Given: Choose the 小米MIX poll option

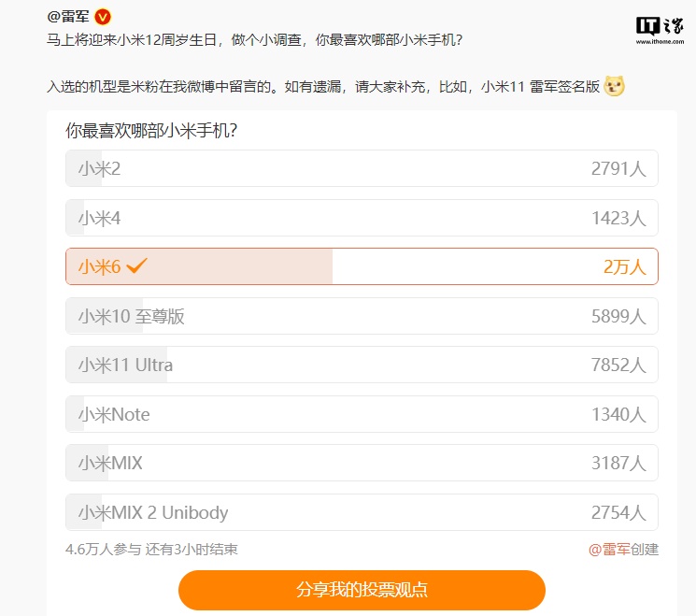Looking at the screenshot, I should pos(362,463).
